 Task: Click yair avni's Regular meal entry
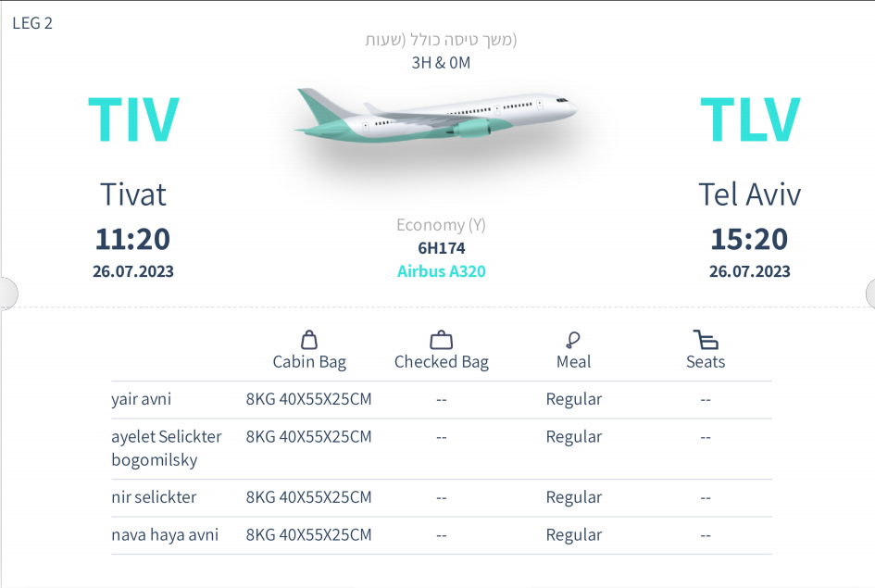[574, 399]
